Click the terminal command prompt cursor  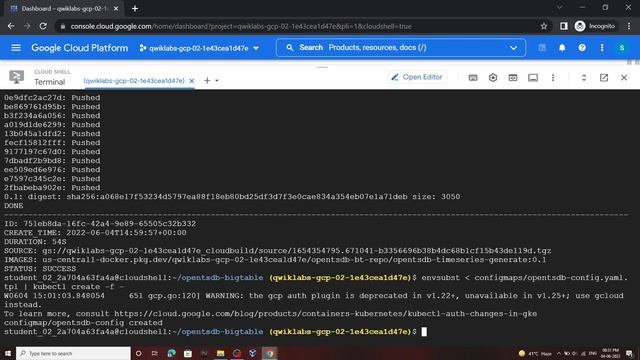[424, 331]
